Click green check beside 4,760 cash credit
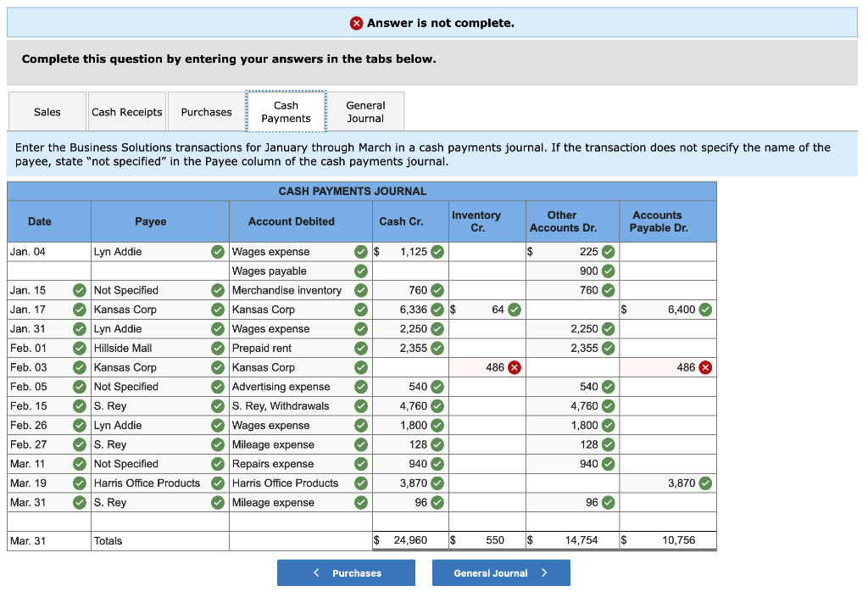The height and width of the screenshot is (603, 868). pos(437,406)
